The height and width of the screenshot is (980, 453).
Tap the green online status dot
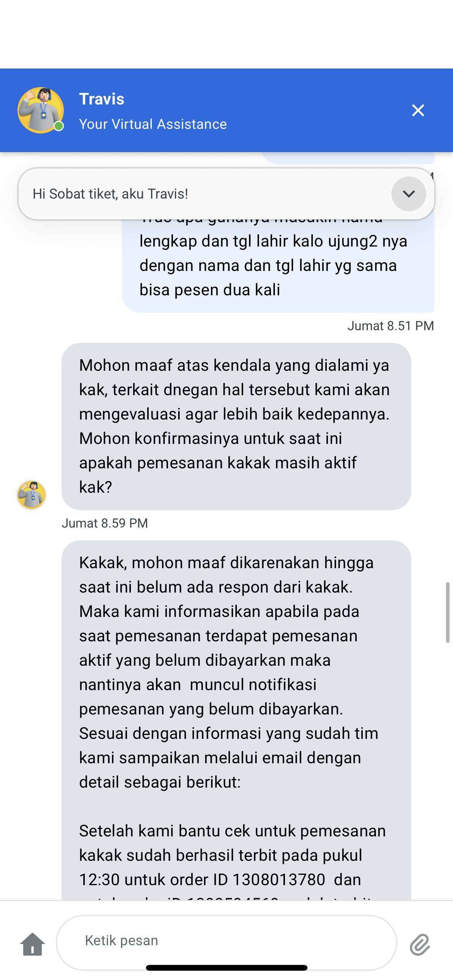(58, 126)
